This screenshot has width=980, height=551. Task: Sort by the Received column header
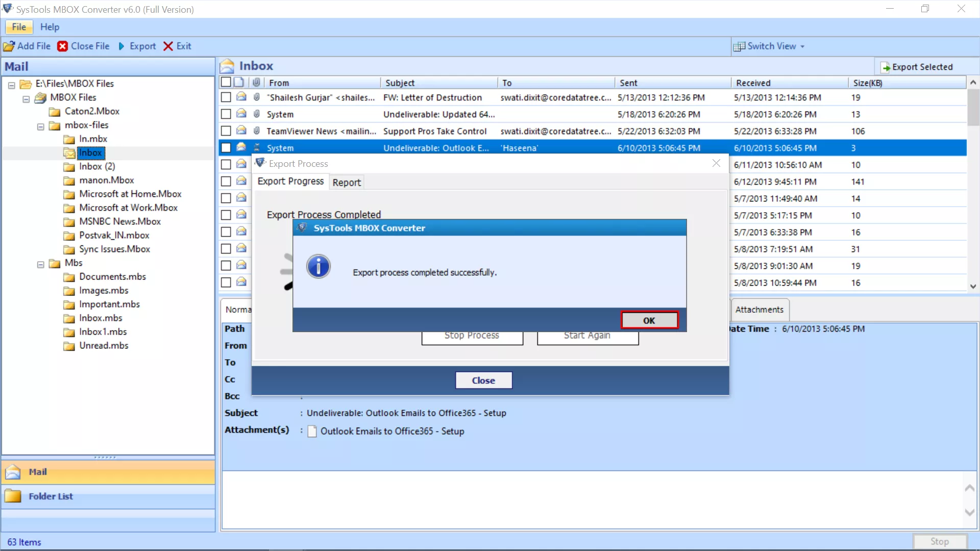click(x=789, y=83)
